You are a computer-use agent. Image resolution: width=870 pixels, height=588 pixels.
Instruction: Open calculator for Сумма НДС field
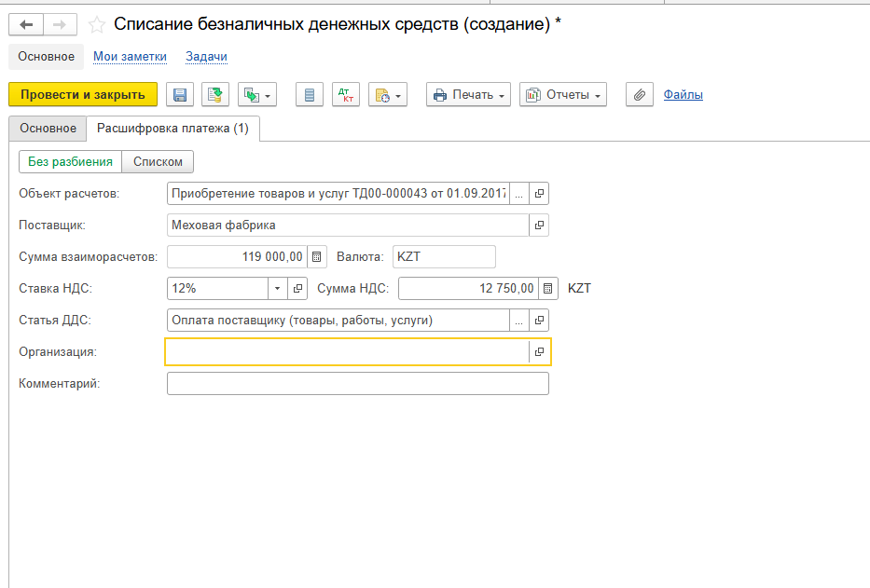click(x=548, y=289)
